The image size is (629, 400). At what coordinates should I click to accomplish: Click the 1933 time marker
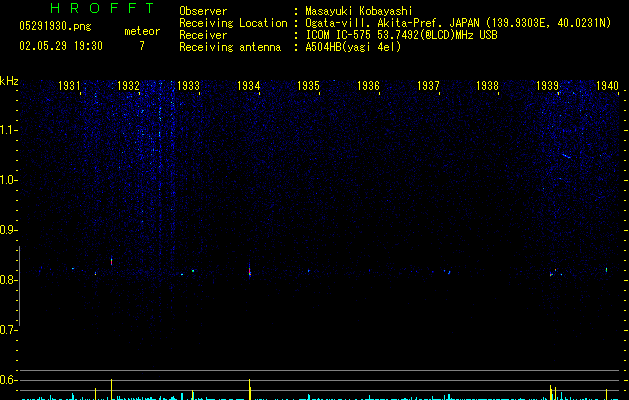(188, 86)
